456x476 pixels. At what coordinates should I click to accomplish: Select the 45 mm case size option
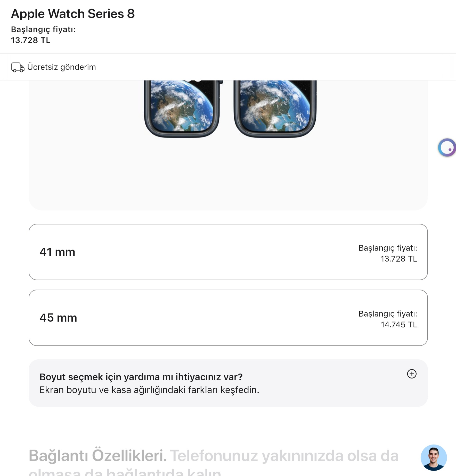(x=228, y=318)
